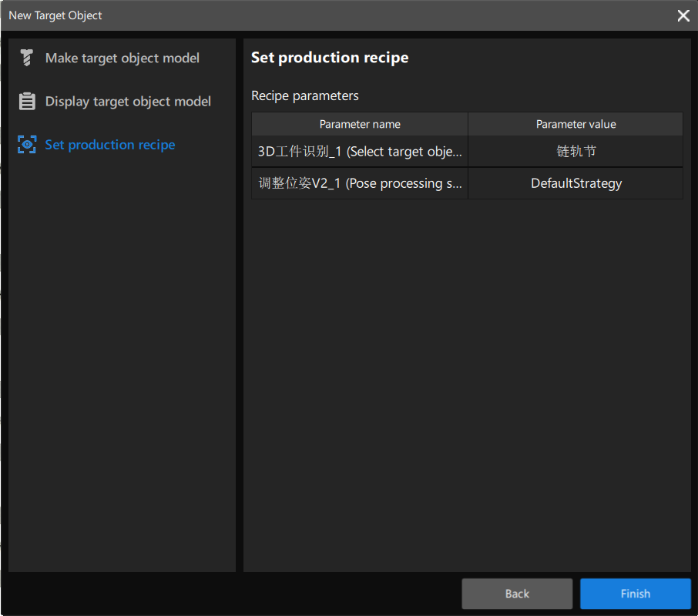
Task: Close the New Target Object dialog
Action: [x=683, y=15]
